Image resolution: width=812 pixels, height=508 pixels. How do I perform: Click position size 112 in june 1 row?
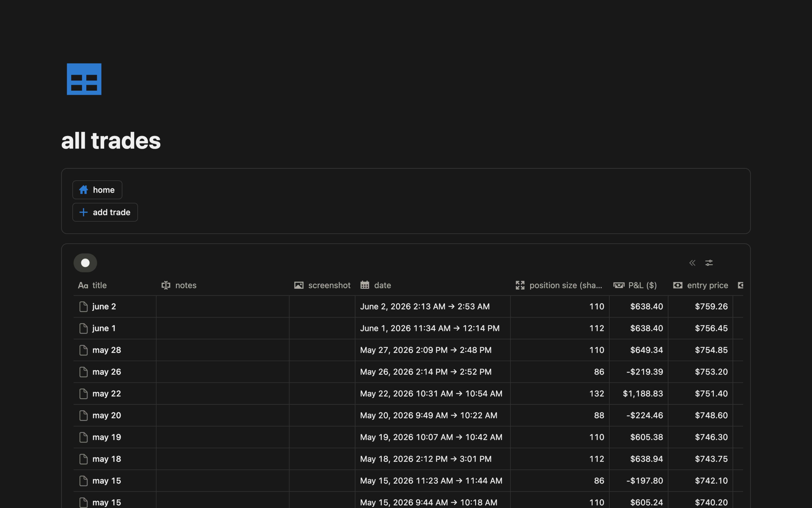point(560,328)
